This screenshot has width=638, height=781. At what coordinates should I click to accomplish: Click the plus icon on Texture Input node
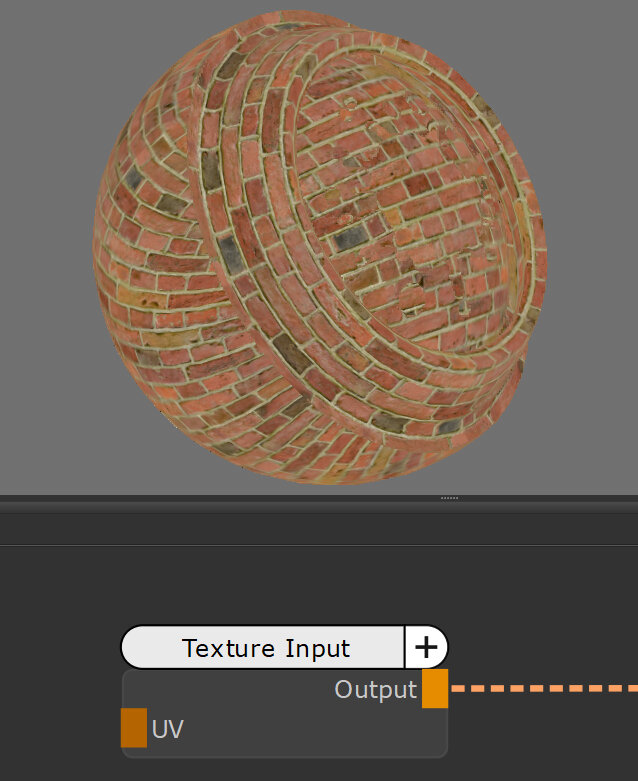pos(426,647)
